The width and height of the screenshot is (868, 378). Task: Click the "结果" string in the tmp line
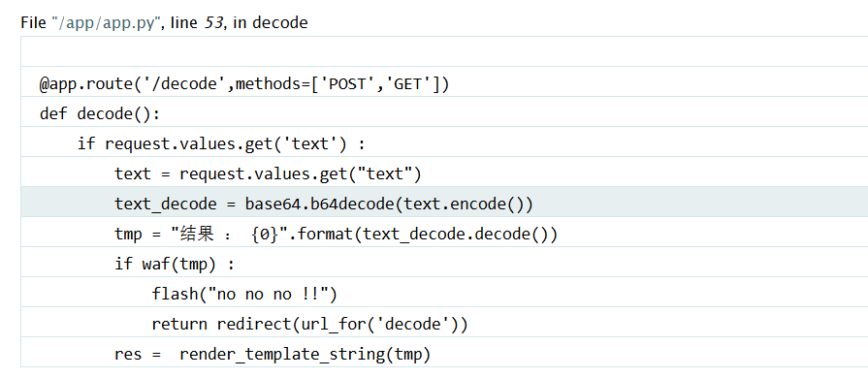197,235
